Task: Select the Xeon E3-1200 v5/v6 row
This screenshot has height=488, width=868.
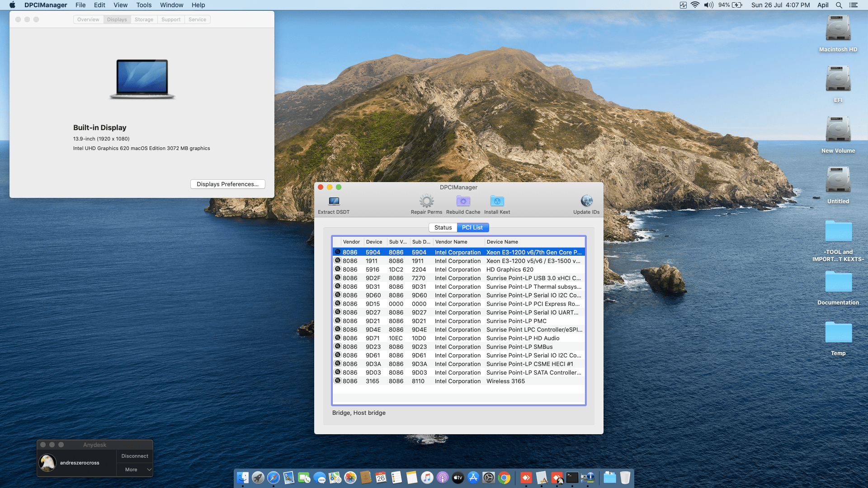Action: [459, 261]
